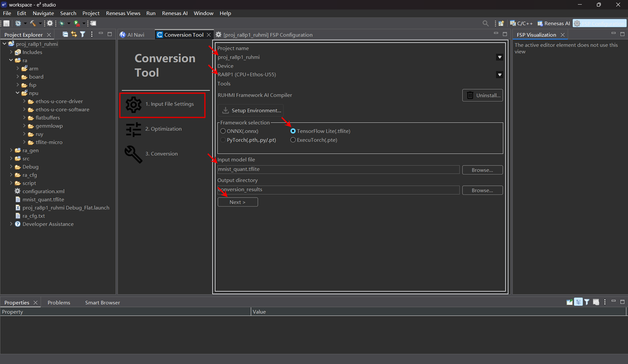Expand the ra_gen folder
This screenshot has width=628, height=364.
[11, 150]
